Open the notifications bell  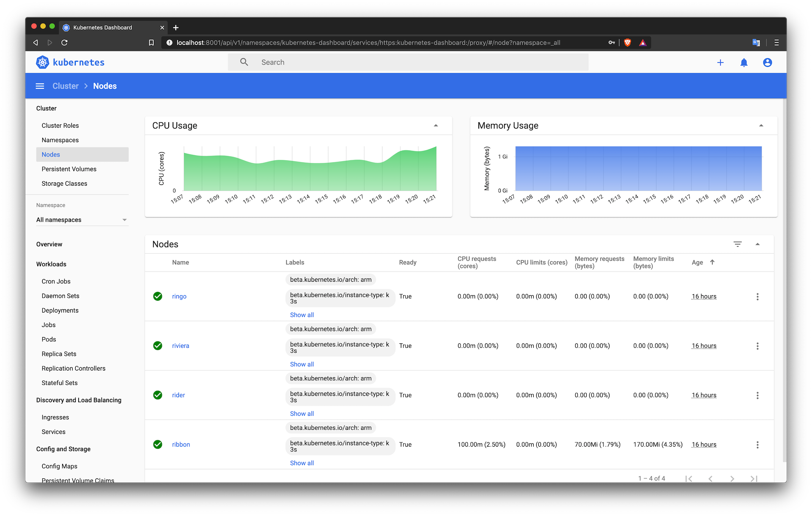tap(744, 63)
